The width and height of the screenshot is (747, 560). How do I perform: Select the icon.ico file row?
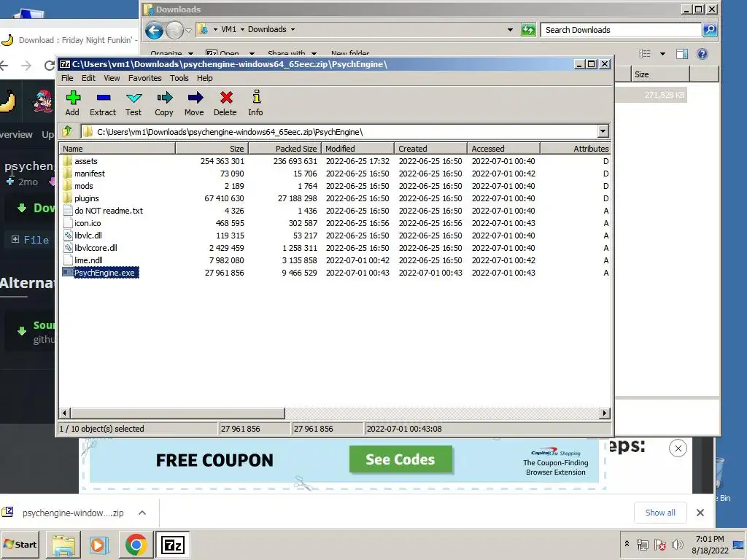(x=336, y=223)
